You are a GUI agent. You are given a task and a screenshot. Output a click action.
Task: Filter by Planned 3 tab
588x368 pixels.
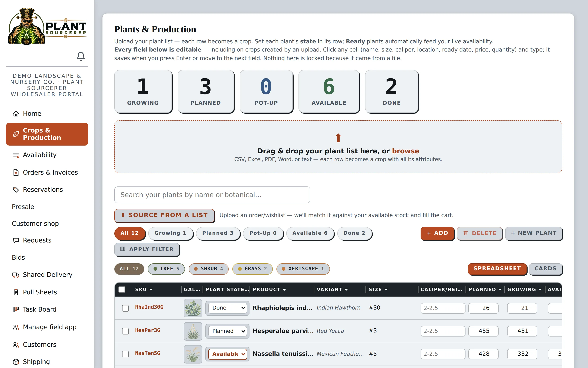tap(218, 233)
